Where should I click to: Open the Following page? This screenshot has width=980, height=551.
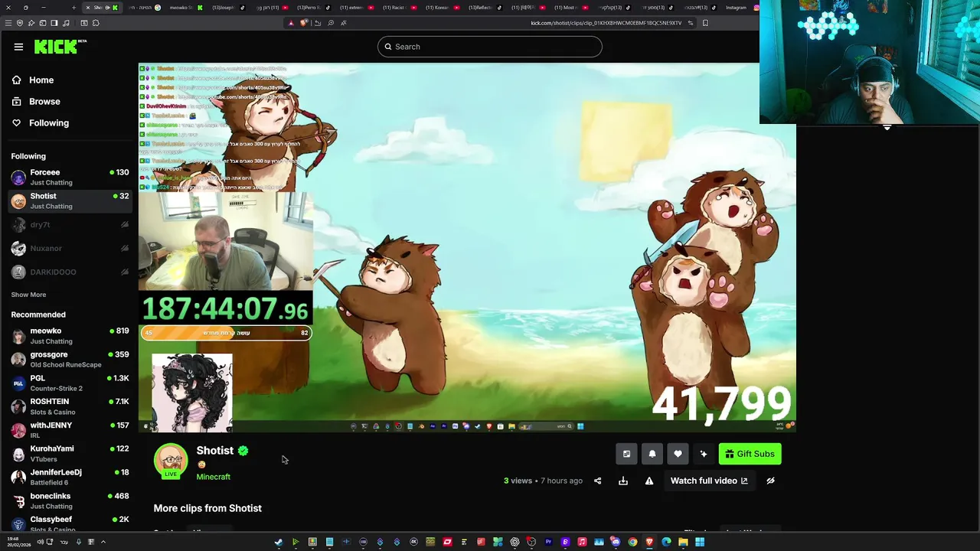pos(48,122)
